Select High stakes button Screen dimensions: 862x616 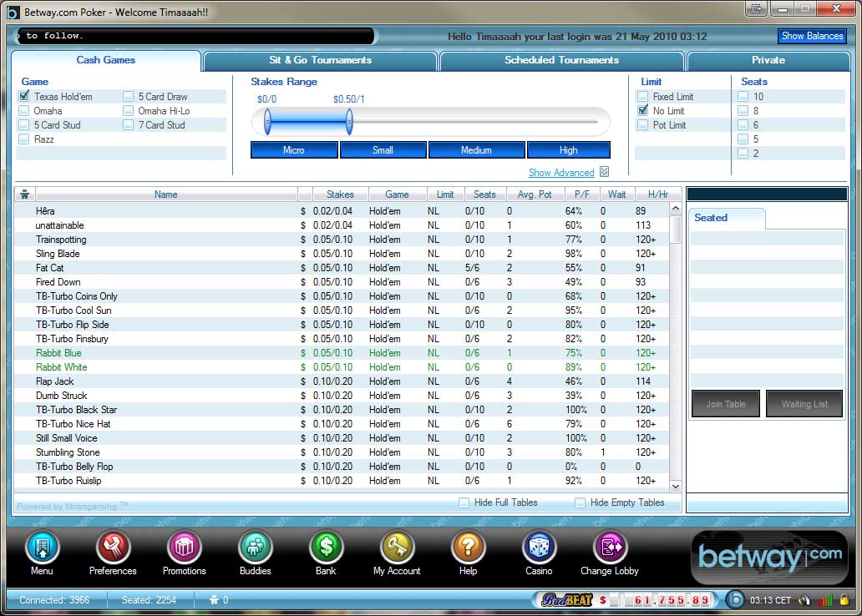pyautogui.click(x=569, y=150)
